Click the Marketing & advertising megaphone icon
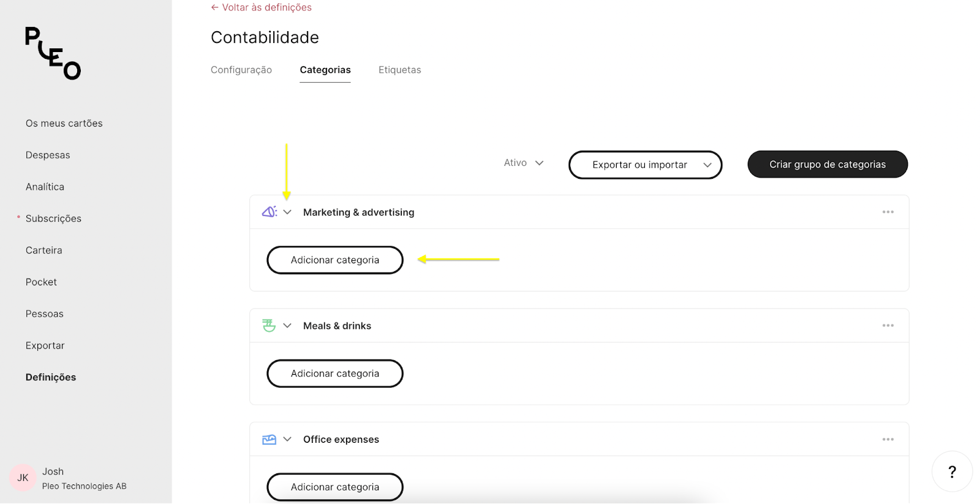This screenshot has height=504, width=980. (269, 212)
